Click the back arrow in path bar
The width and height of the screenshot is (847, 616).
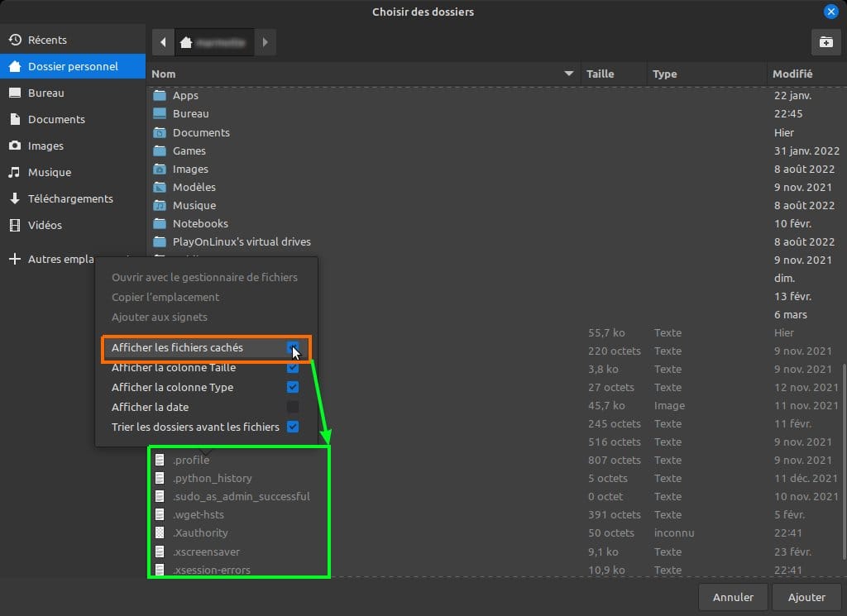coord(163,42)
